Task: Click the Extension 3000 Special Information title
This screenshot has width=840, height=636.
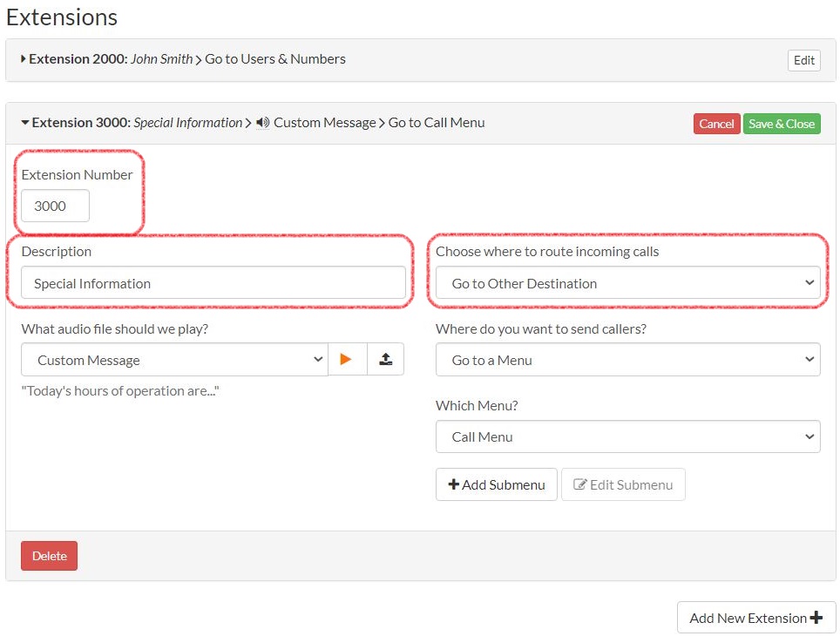Action: (x=137, y=123)
